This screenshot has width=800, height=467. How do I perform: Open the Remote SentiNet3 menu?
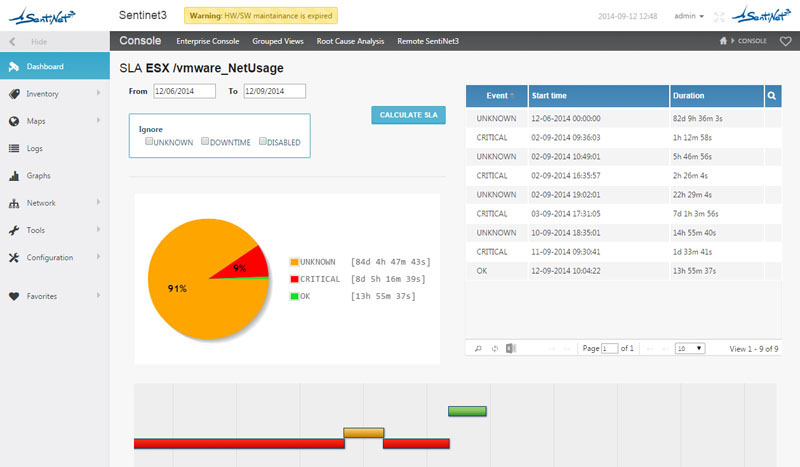[x=428, y=41]
